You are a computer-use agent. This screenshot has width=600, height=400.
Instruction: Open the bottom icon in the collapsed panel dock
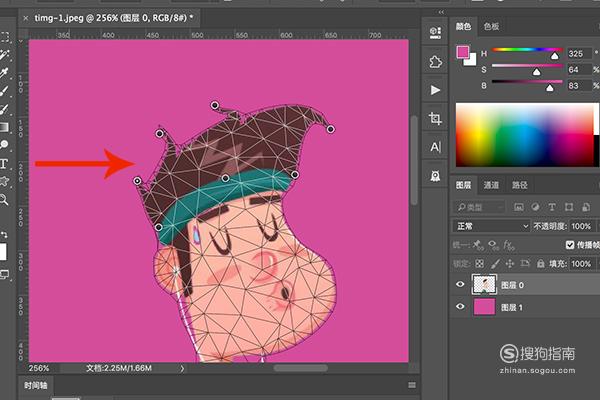[x=435, y=176]
